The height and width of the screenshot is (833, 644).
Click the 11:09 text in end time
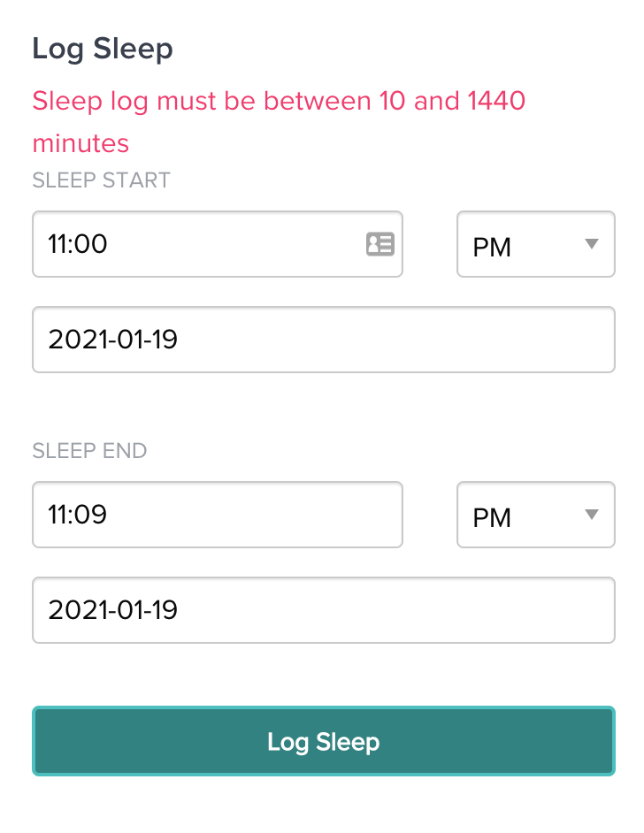78,515
